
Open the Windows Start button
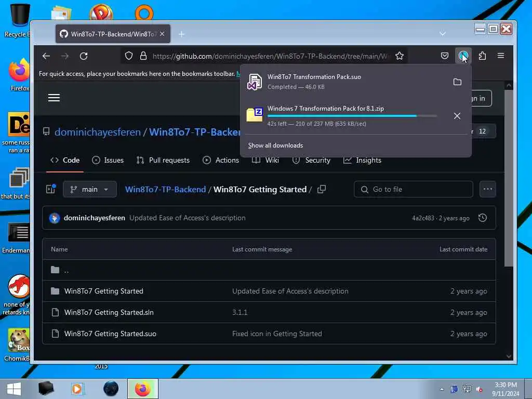pos(14,389)
